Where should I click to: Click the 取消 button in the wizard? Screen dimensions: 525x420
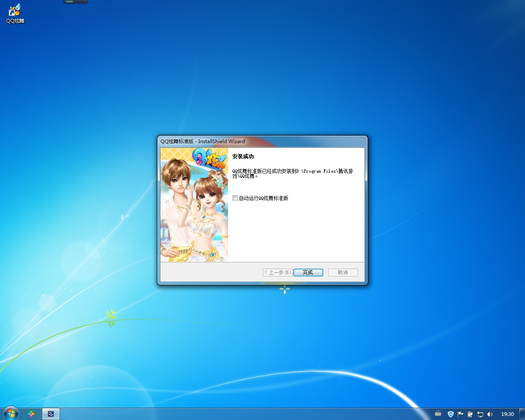[343, 272]
